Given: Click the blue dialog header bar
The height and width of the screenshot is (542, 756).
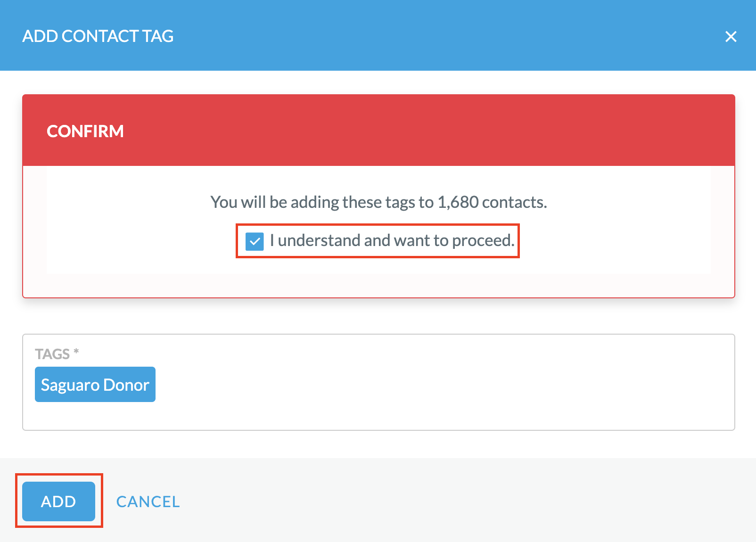Looking at the screenshot, I should 378,35.
